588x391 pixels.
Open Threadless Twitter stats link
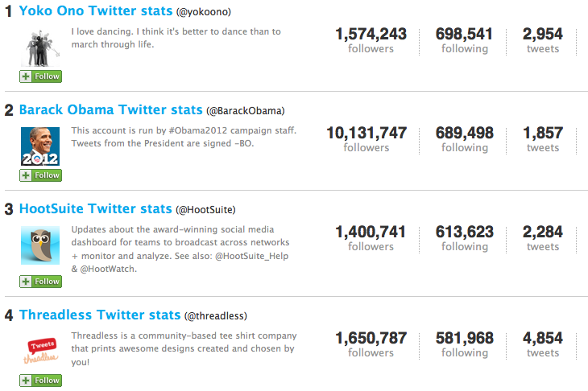[x=100, y=315]
